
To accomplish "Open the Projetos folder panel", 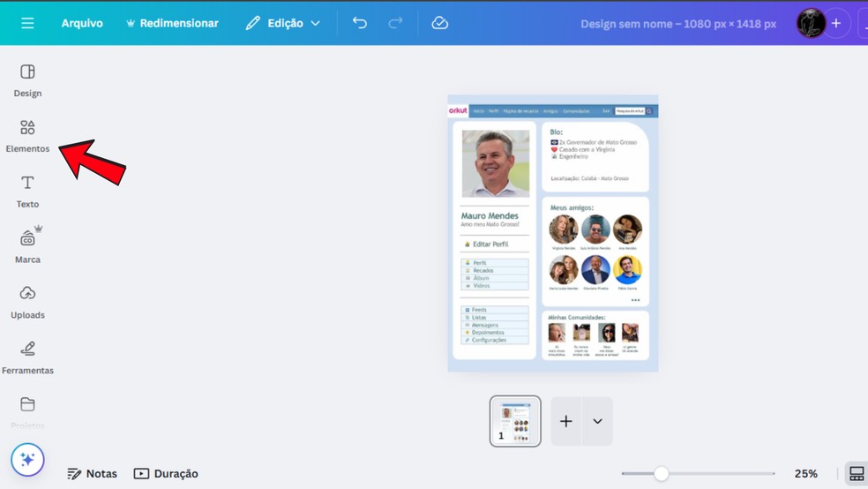I will (x=27, y=412).
